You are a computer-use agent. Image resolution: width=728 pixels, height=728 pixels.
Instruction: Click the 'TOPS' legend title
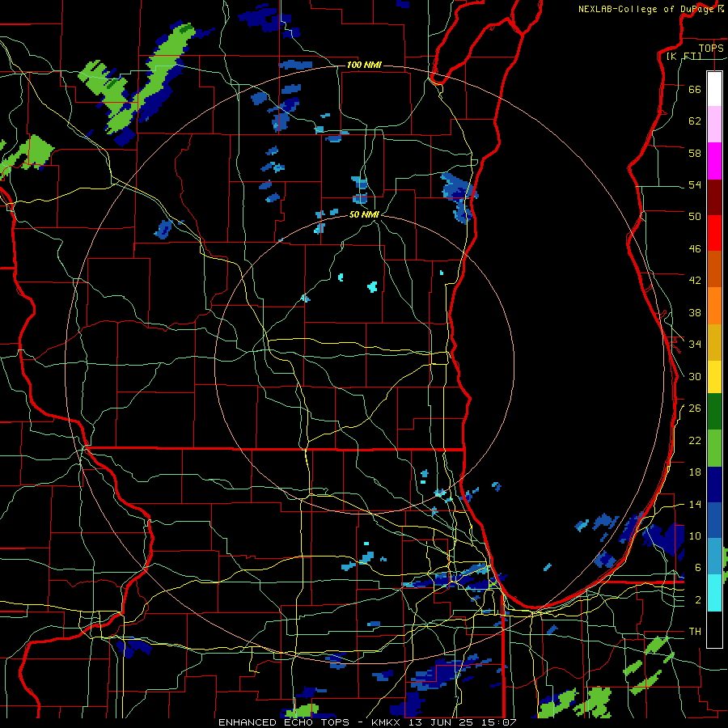tap(711, 48)
